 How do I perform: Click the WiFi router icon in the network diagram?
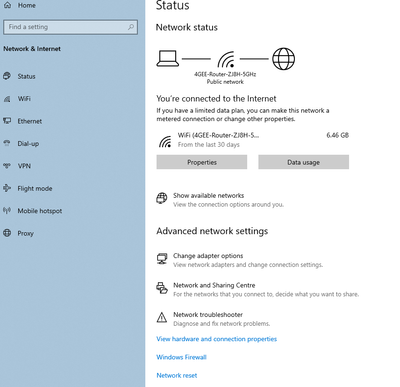tap(226, 59)
